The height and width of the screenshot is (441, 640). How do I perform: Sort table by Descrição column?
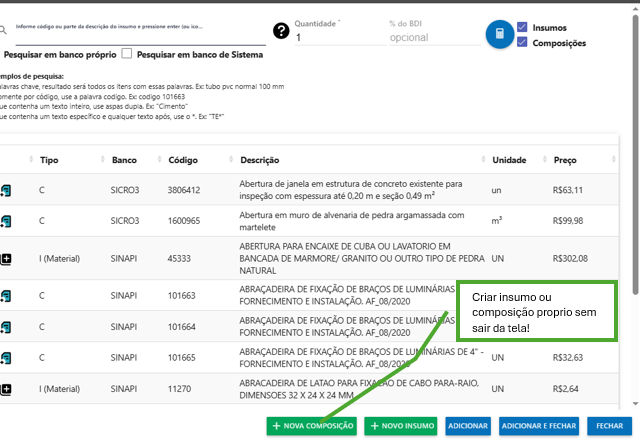[x=260, y=160]
